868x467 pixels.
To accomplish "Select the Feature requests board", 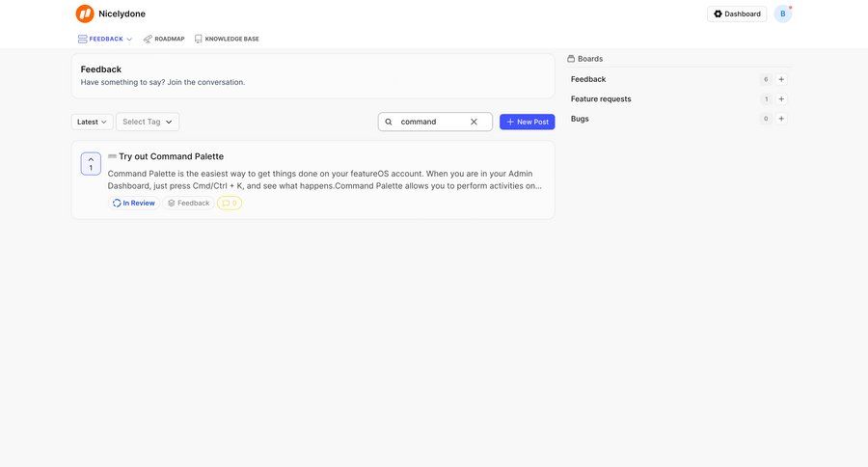I will [x=601, y=99].
